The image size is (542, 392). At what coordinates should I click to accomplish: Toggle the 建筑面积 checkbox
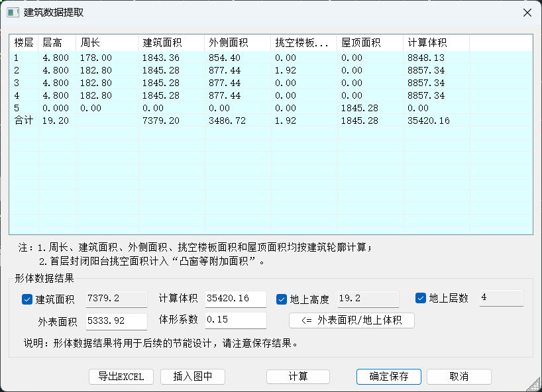coord(27,299)
